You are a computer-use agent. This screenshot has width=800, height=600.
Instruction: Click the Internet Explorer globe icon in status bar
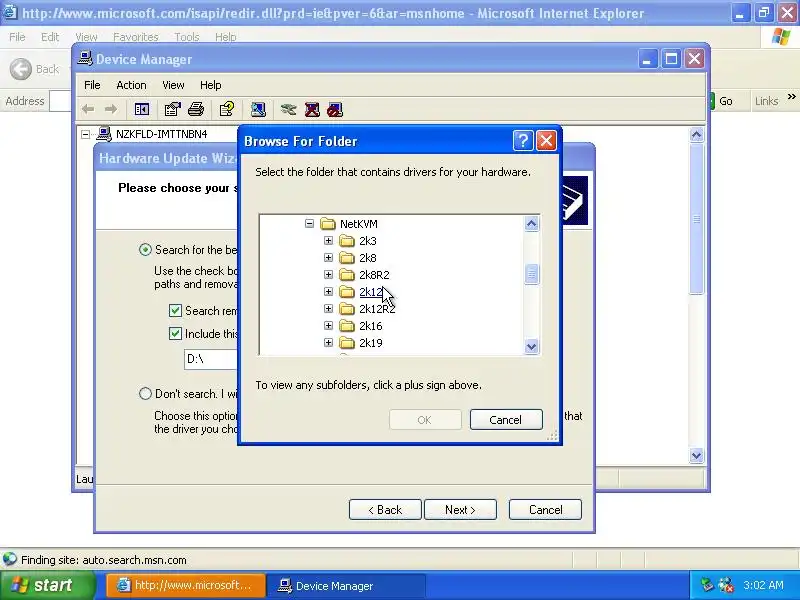tap(10, 560)
